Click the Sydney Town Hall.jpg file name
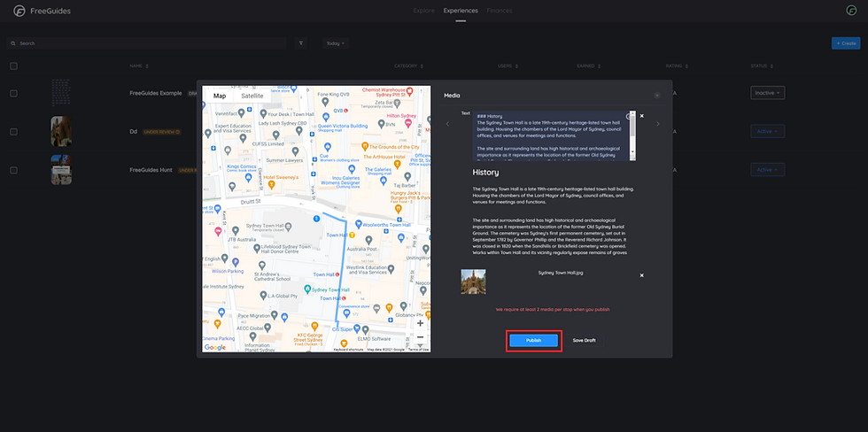Screen dimensions: 868x432 click(x=561, y=273)
